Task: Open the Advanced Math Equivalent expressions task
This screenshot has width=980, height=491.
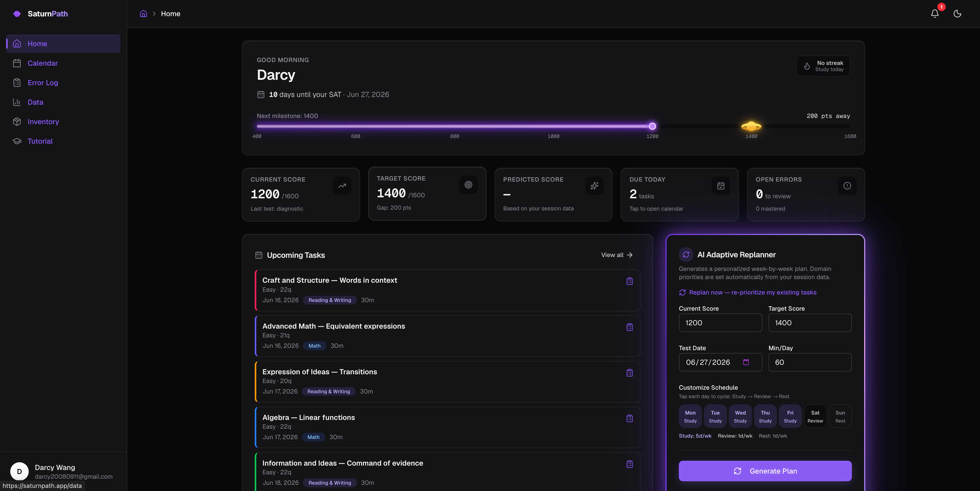Action: (447, 336)
